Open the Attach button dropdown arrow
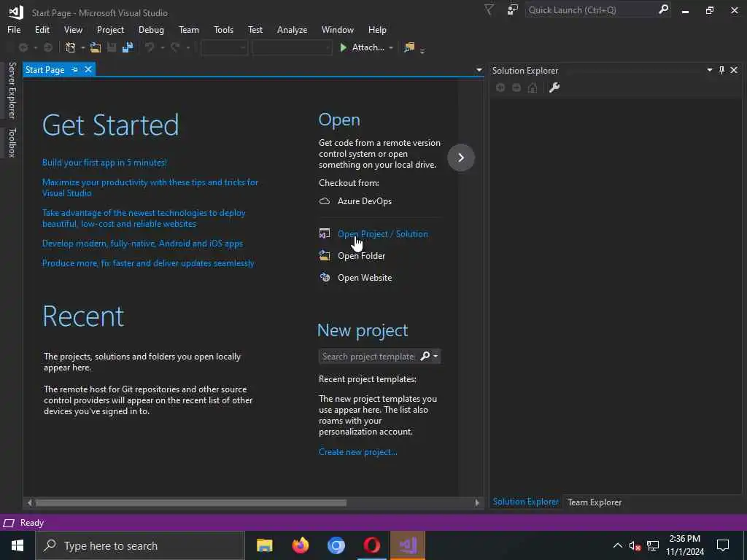747x560 pixels. coord(391,47)
